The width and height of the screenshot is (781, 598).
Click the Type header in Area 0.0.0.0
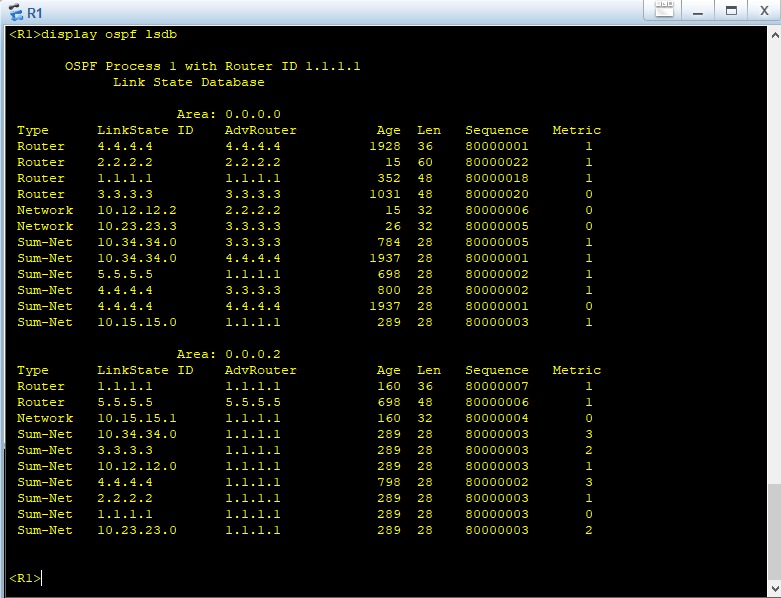[x=33, y=130]
